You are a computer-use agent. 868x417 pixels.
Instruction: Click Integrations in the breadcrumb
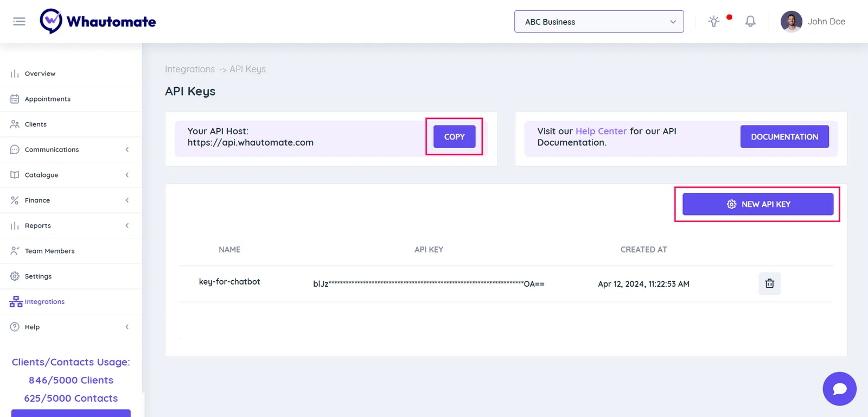190,69
